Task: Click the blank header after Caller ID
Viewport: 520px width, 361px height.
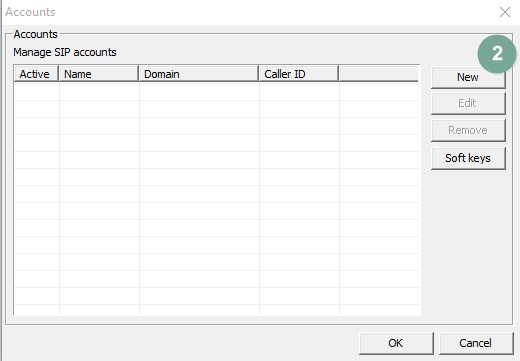Action: [379, 74]
